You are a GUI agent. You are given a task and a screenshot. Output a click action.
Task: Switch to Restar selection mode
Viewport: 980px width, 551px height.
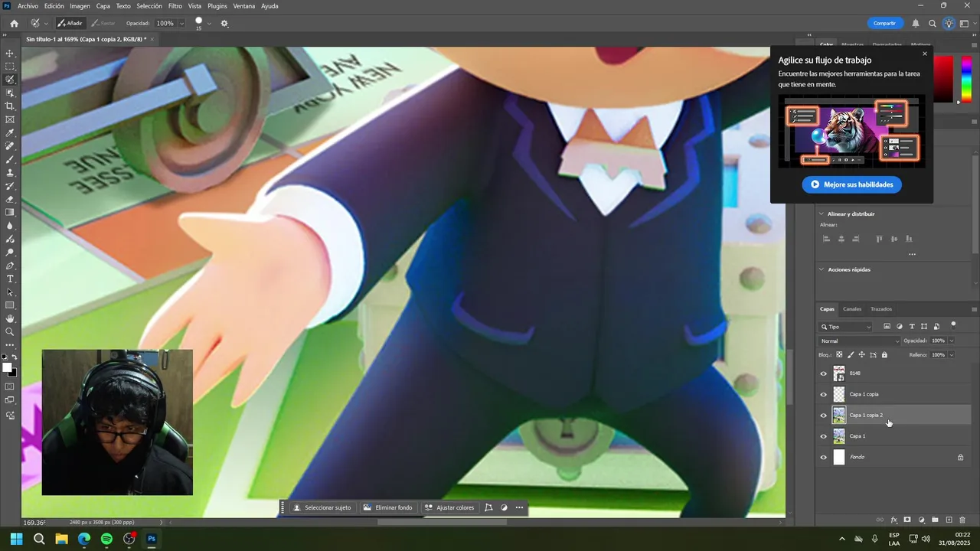point(103,24)
